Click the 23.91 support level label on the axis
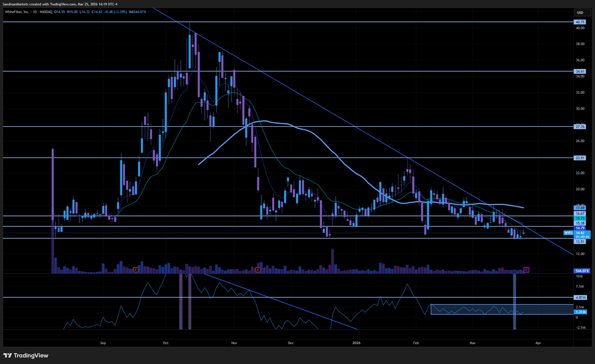This screenshot has height=364, width=595. pos(579,157)
